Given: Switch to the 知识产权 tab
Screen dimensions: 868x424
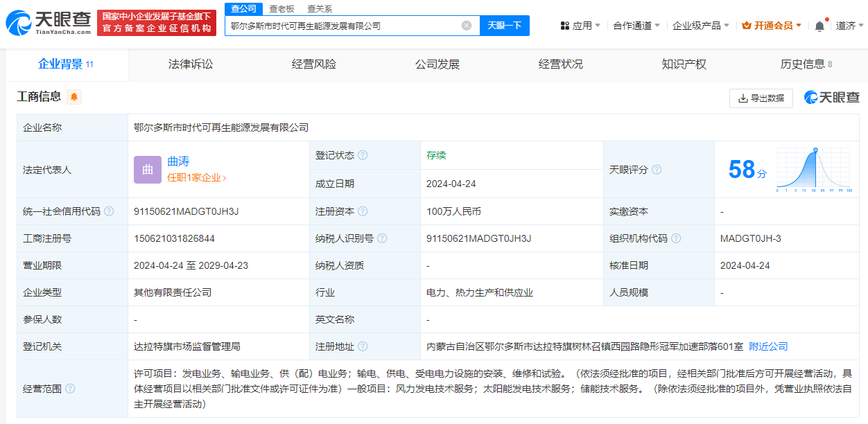Looking at the screenshot, I should (x=684, y=64).
